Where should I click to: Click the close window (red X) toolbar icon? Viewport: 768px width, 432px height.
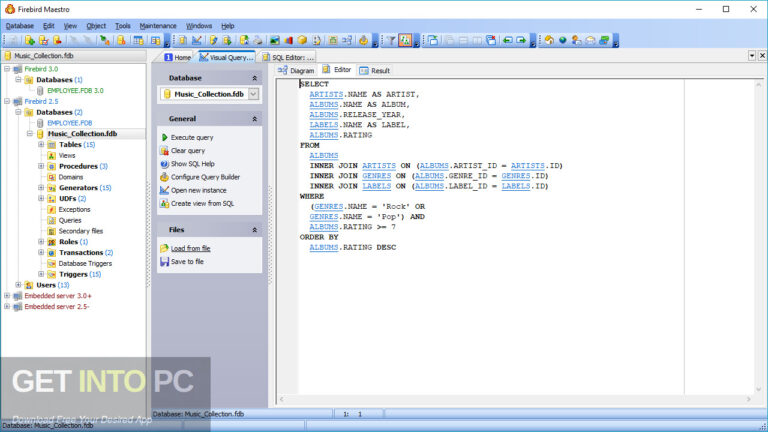pyautogui.click(x=491, y=40)
